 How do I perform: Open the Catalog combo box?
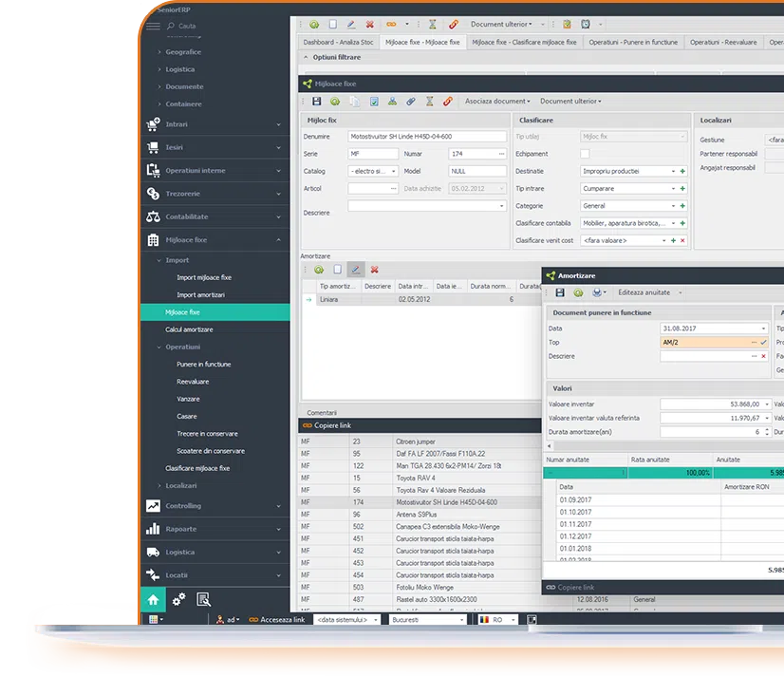click(373, 171)
